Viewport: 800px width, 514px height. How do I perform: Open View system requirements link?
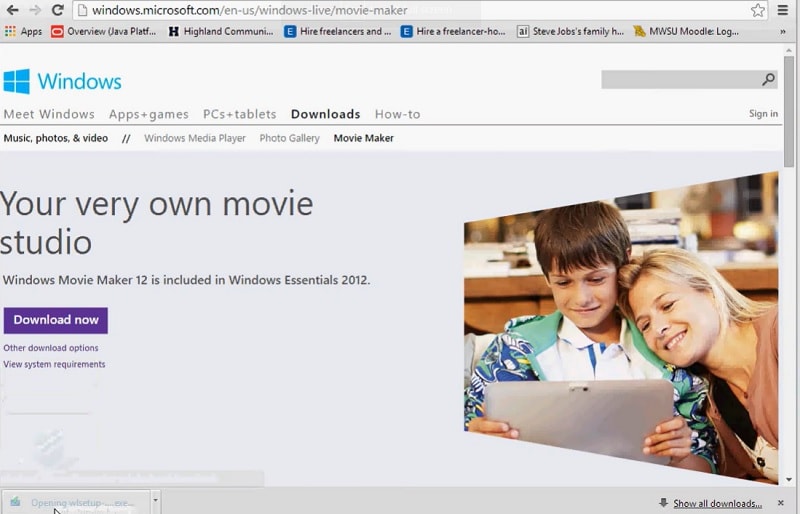pos(54,364)
